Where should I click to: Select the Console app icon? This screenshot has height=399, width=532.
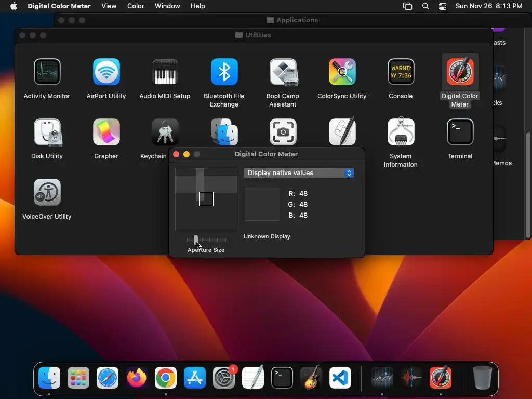401,72
